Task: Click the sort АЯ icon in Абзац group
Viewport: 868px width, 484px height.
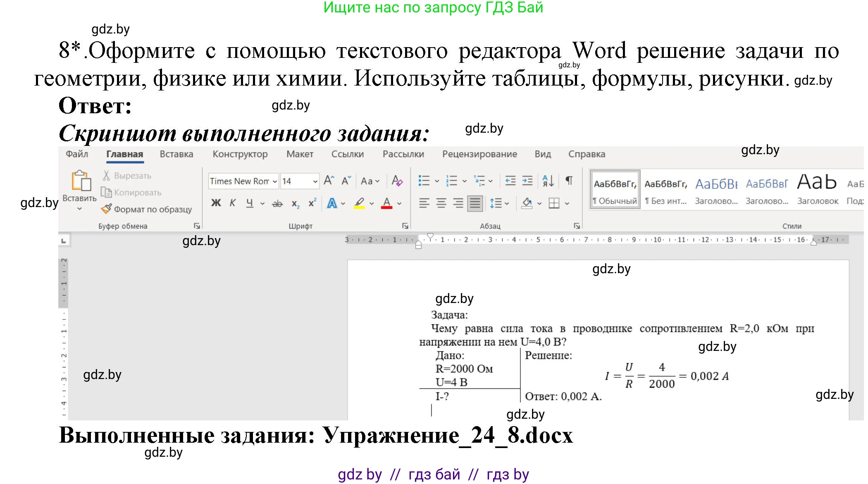Action: [x=548, y=181]
